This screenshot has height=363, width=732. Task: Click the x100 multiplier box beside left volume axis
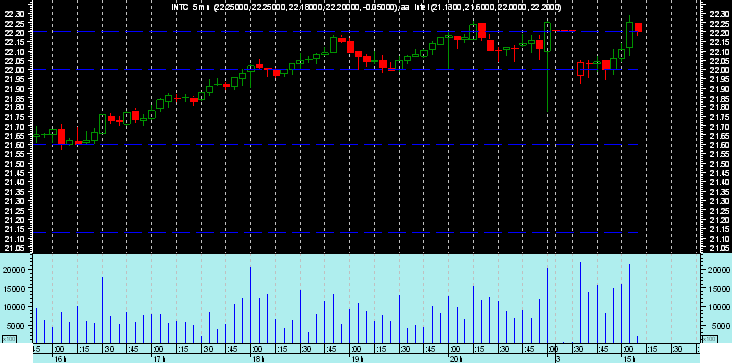point(9,339)
